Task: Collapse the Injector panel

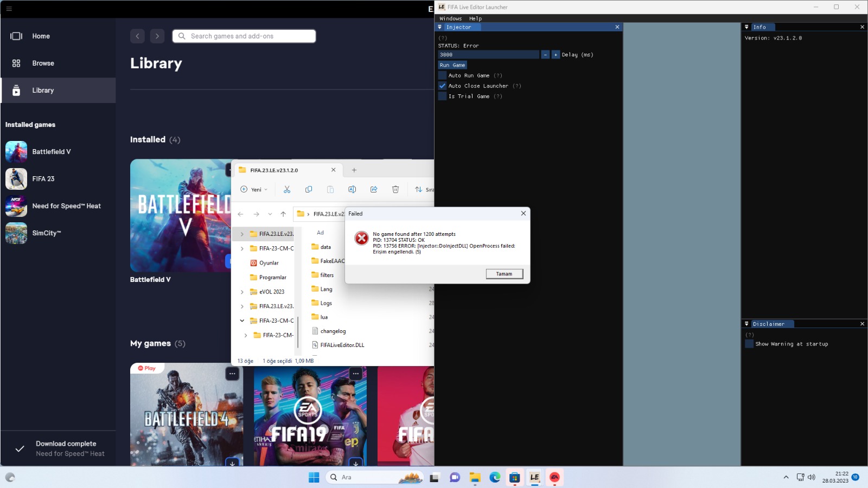Action: [440, 27]
